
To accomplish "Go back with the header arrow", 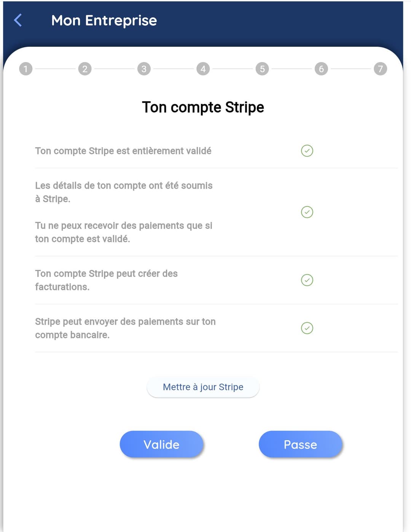I will [x=18, y=20].
